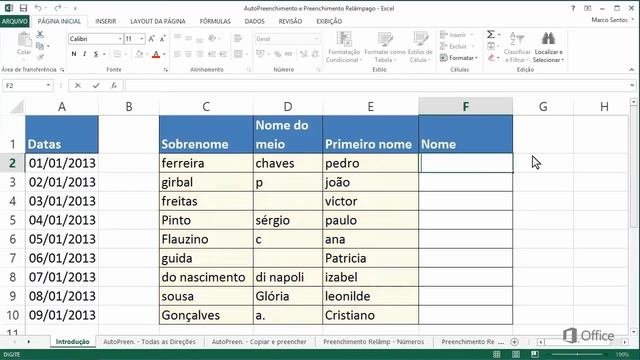The width and height of the screenshot is (640, 360).
Task: Toggle bold (N) formatting
Action: 73,54
